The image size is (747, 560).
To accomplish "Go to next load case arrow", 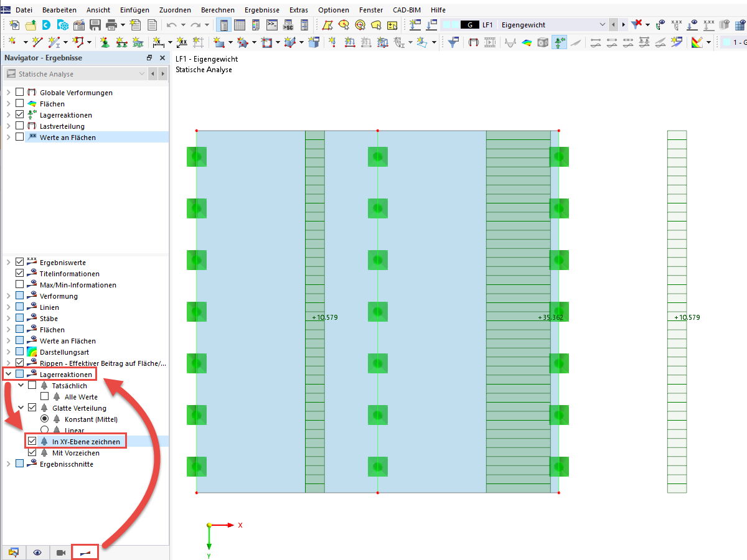I will pos(624,24).
